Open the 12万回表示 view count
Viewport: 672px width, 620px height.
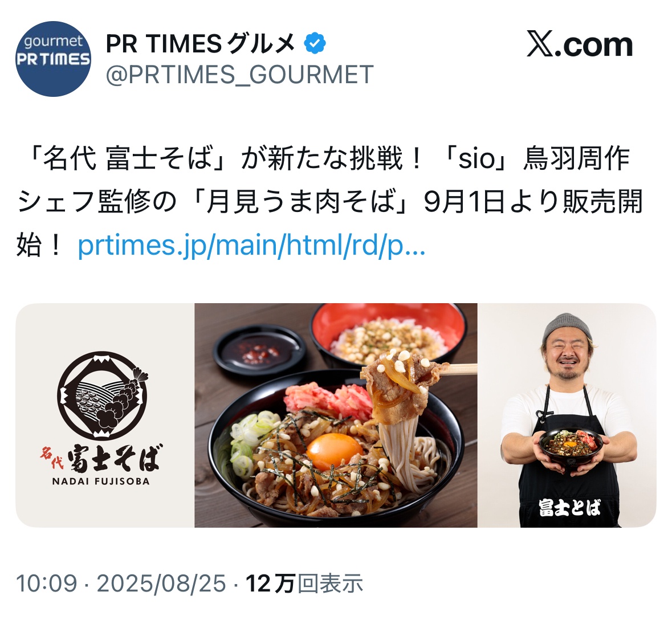point(304,584)
